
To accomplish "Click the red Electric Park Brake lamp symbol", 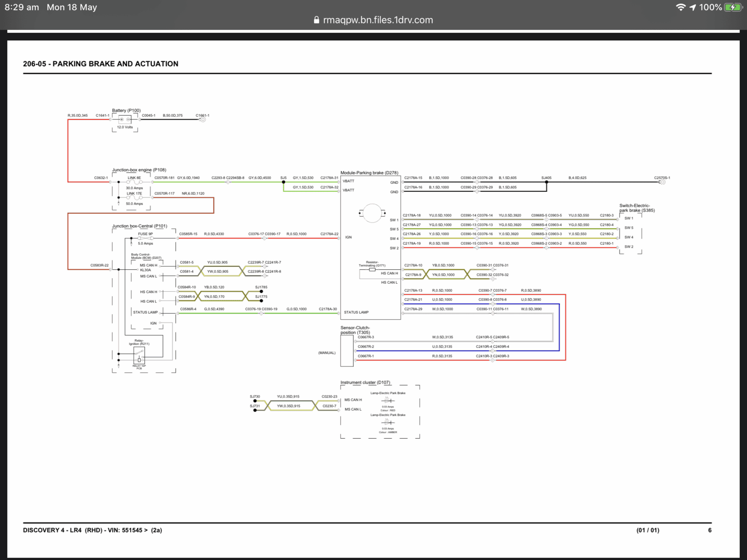I will pyautogui.click(x=388, y=400).
